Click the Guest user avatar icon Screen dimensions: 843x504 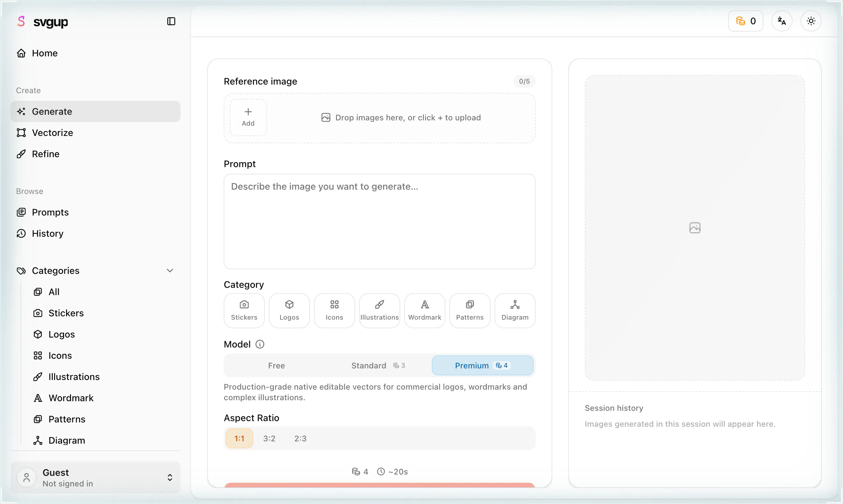pos(27,477)
